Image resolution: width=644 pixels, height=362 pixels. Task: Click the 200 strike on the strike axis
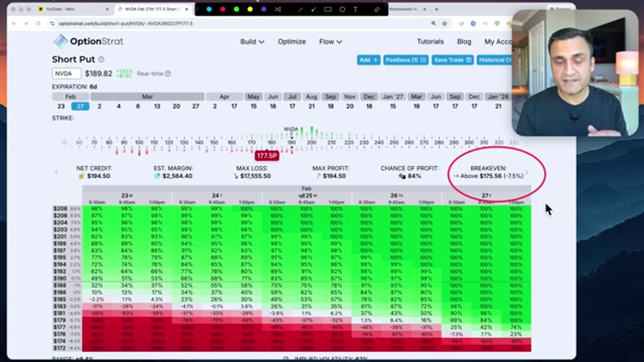[x=312, y=142]
